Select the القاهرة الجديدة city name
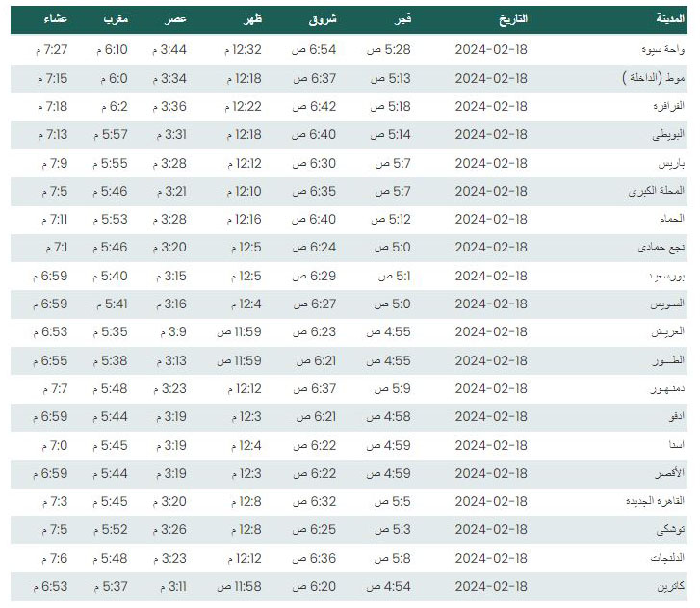Image resolution: width=700 pixels, height=608 pixels. (x=655, y=502)
